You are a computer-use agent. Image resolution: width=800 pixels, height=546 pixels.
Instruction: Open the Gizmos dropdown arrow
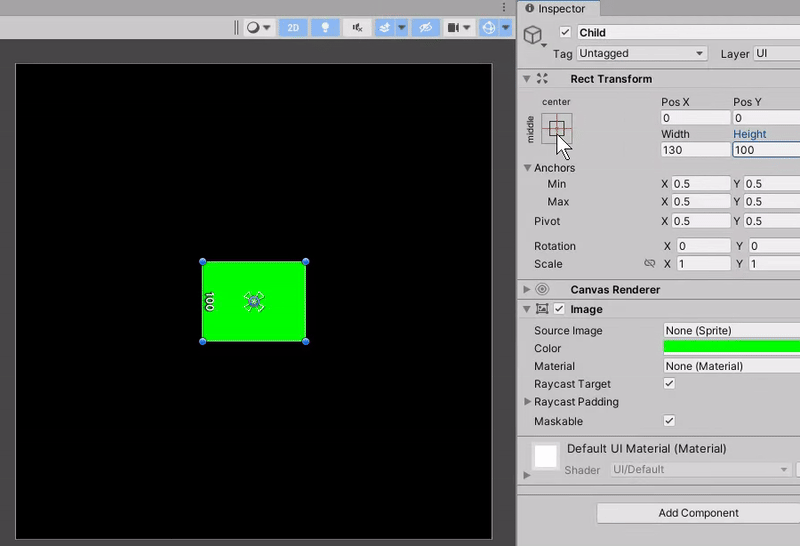click(506, 28)
